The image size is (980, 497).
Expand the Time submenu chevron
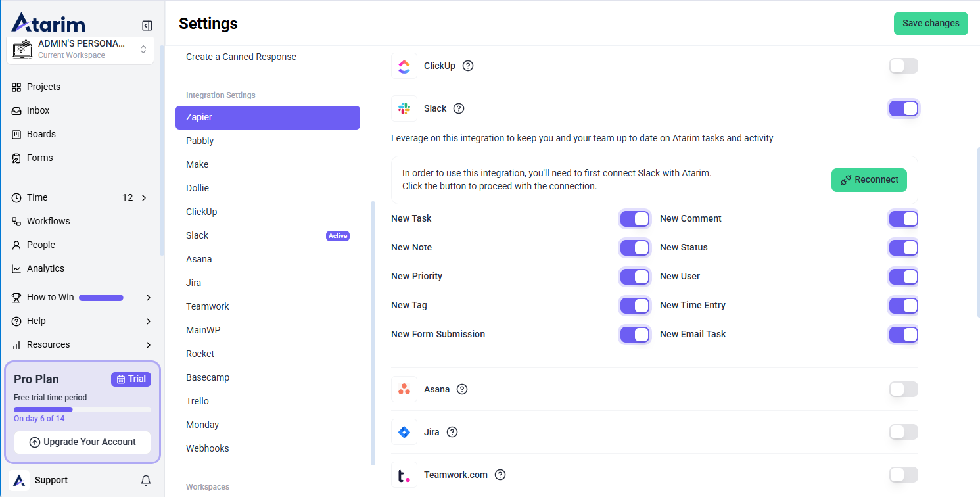pos(144,198)
